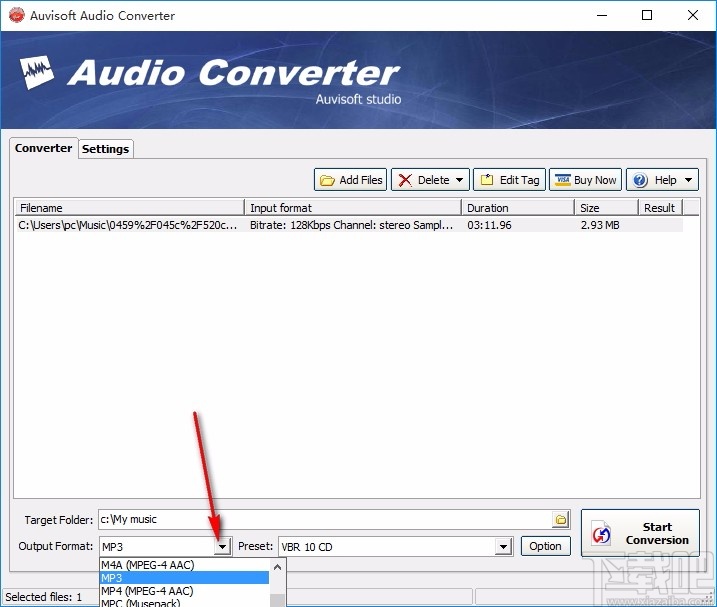Maximize the Auvisoft Audio Converter window
717x607 pixels.
click(647, 15)
